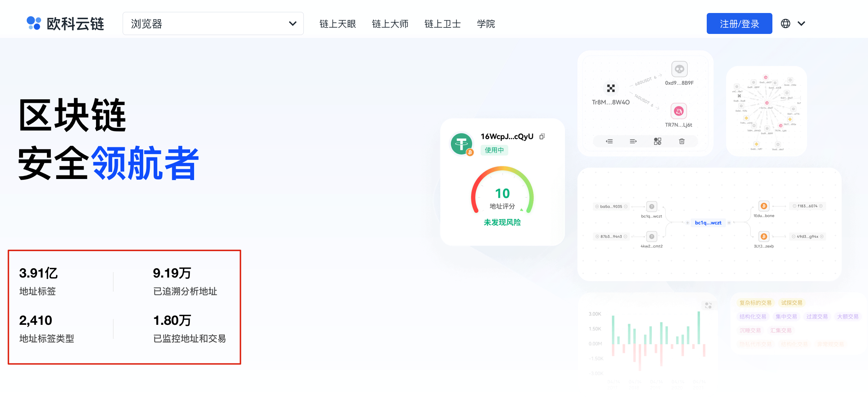Viewport: 868px width, 397px height.
Task: Click the skull icon for address 0xd9...8B9F
Action: tap(679, 69)
